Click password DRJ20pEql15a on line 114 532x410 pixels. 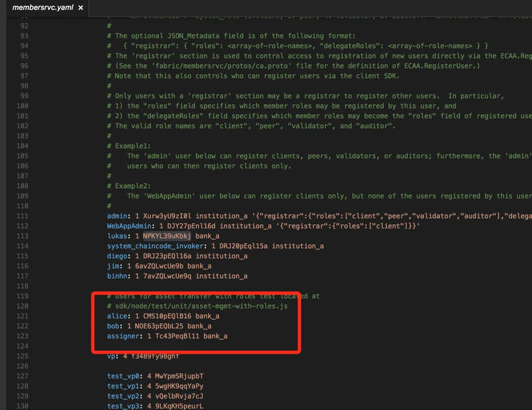pos(243,246)
